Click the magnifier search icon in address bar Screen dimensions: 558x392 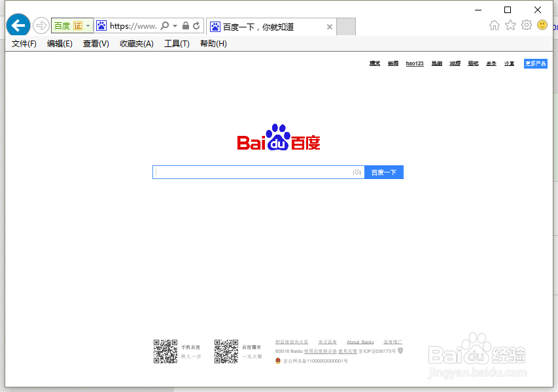tap(165, 25)
